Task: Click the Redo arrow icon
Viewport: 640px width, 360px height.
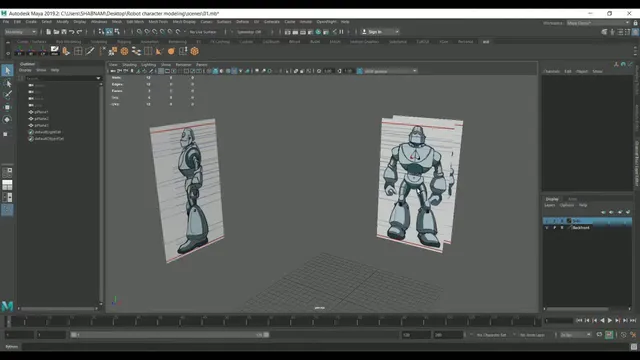Action: [x=80, y=32]
